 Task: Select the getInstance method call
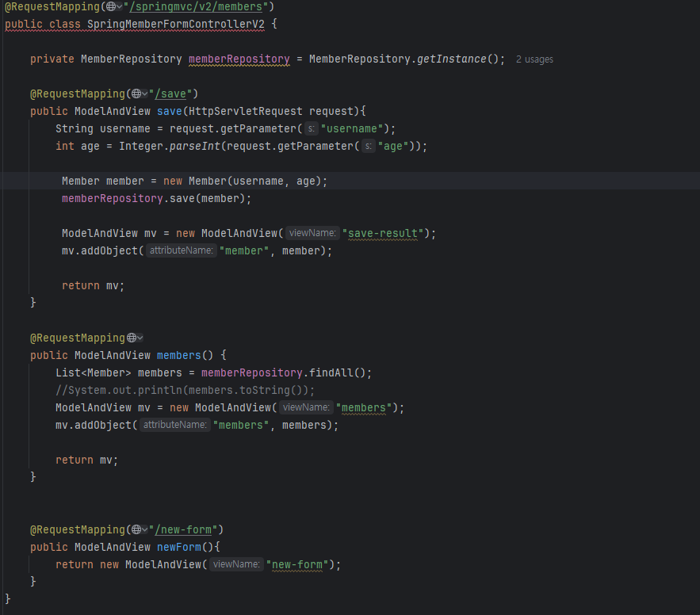451,59
